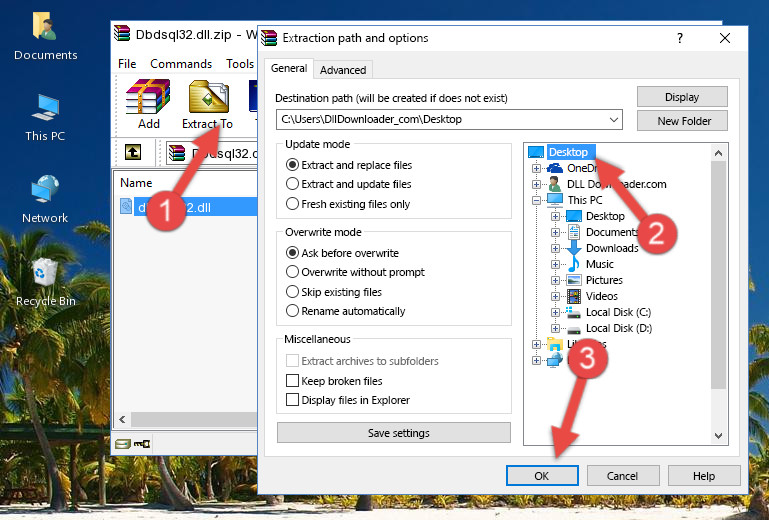Click the drive icon in WinRAR status bar
The width and height of the screenshot is (769, 520).
123,444
